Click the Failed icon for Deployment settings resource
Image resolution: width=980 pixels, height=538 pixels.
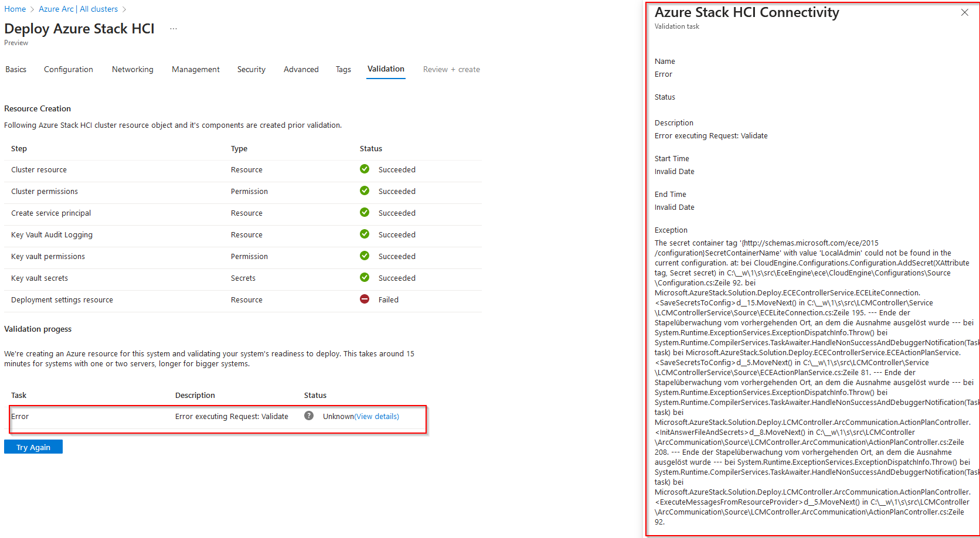pyautogui.click(x=365, y=299)
